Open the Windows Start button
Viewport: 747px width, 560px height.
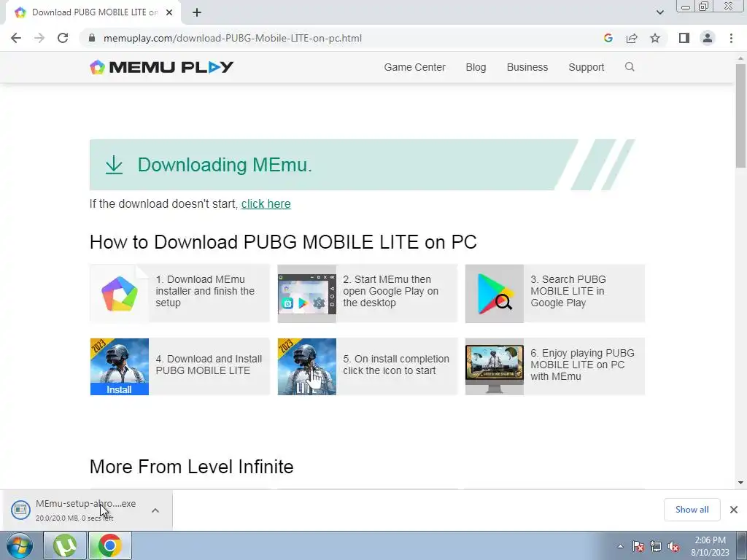[19, 545]
